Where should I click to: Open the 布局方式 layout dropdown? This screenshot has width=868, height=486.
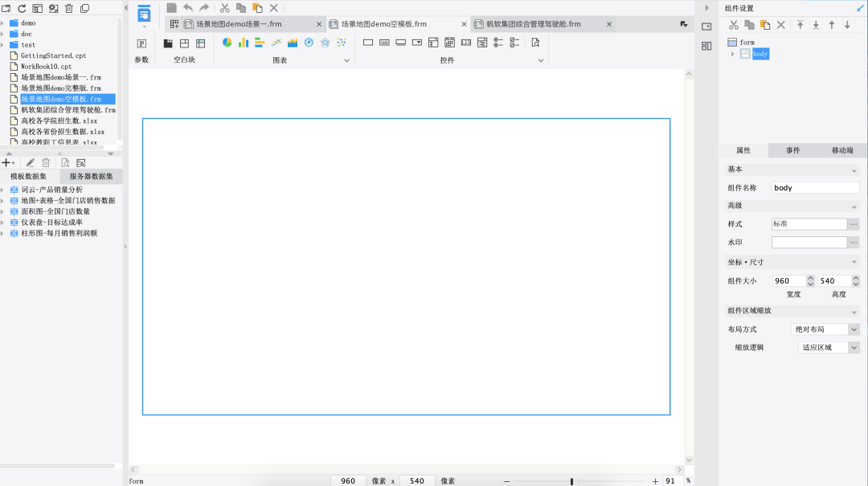tap(825, 329)
